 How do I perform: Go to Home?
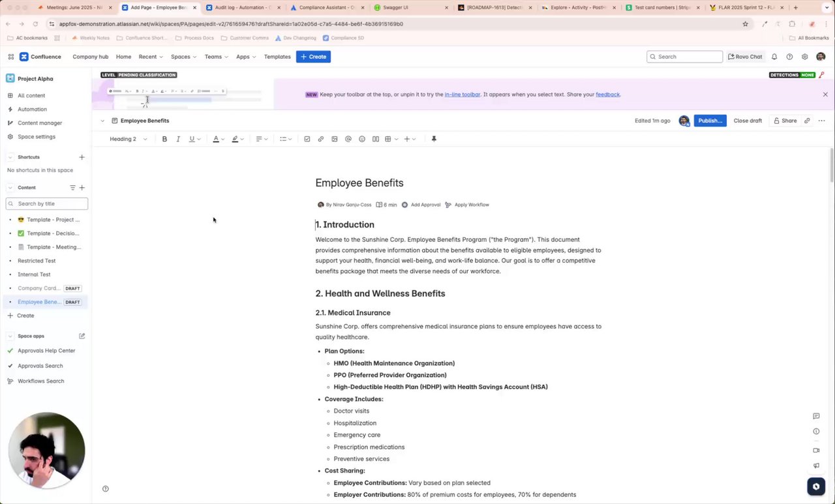pos(123,57)
